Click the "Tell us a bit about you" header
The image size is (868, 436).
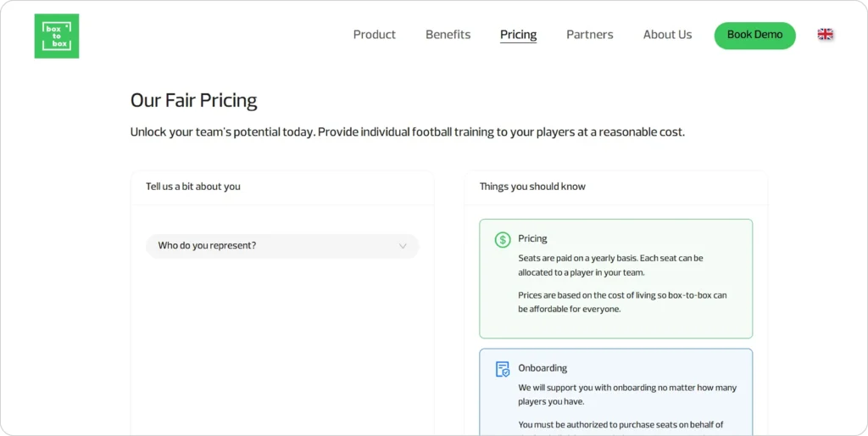pyautogui.click(x=192, y=187)
